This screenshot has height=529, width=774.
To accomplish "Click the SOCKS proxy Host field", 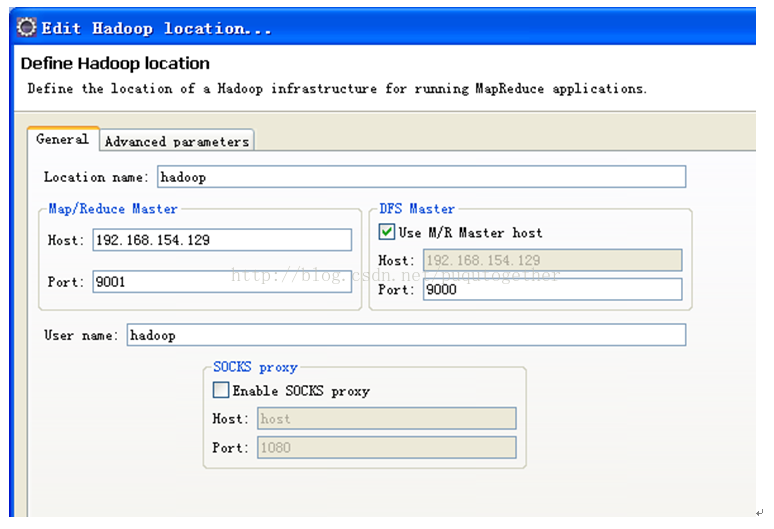I will [387, 418].
